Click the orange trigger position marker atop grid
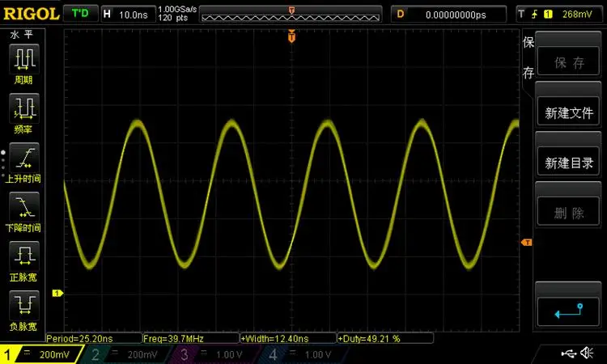 (x=291, y=36)
